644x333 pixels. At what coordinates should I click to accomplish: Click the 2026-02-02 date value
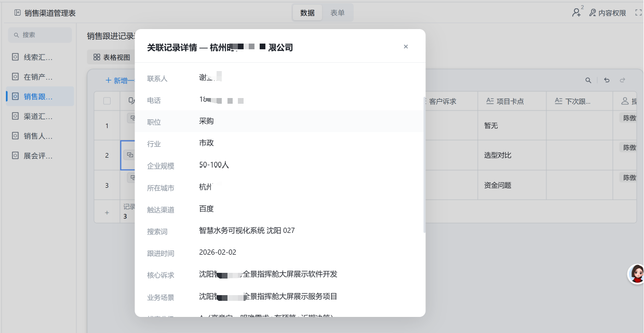coord(218,252)
